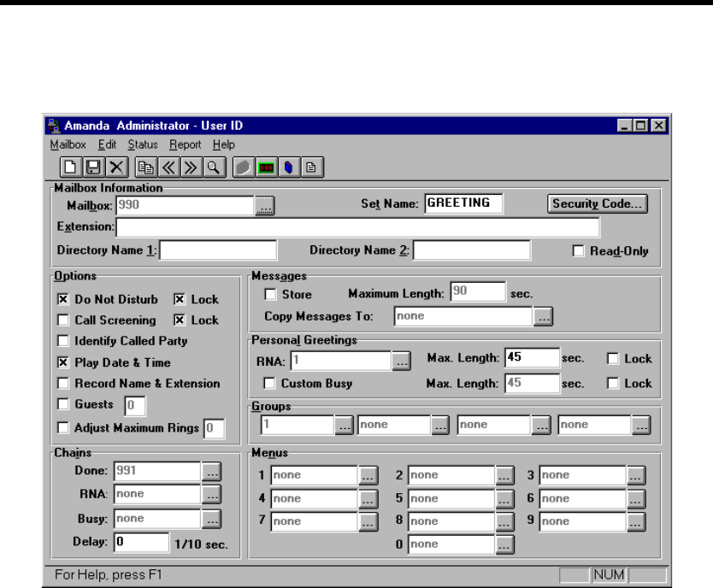Click the Copy mailbox toolbar icon
The image size is (713, 588).
point(146,168)
